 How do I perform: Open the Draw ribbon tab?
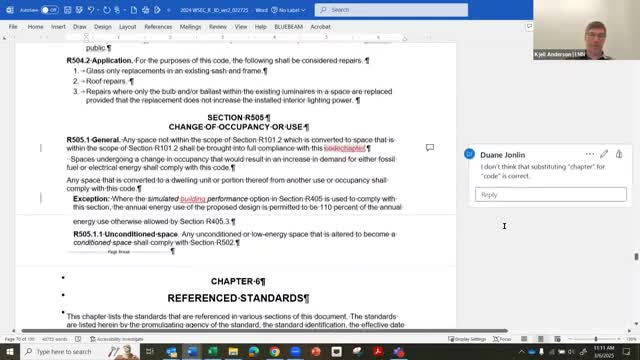[x=80, y=27]
